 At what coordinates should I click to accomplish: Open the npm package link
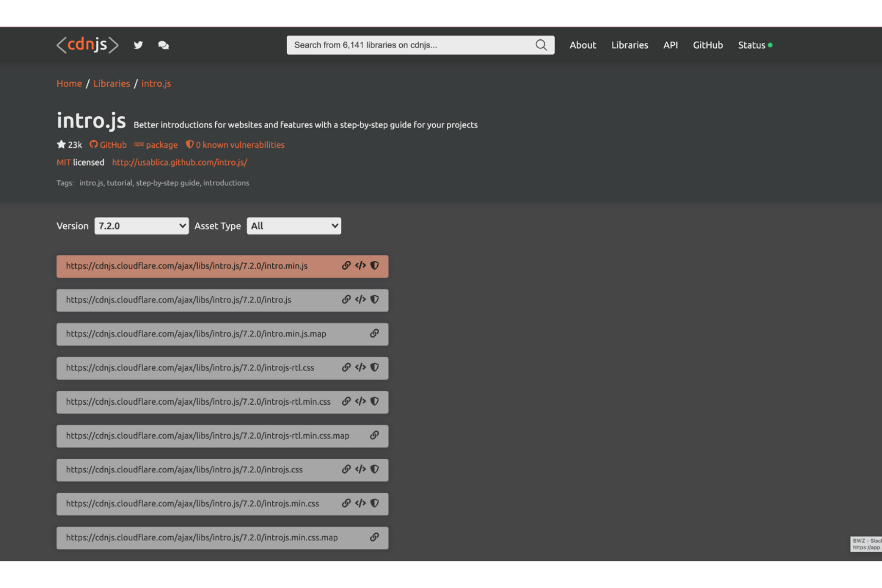click(156, 145)
